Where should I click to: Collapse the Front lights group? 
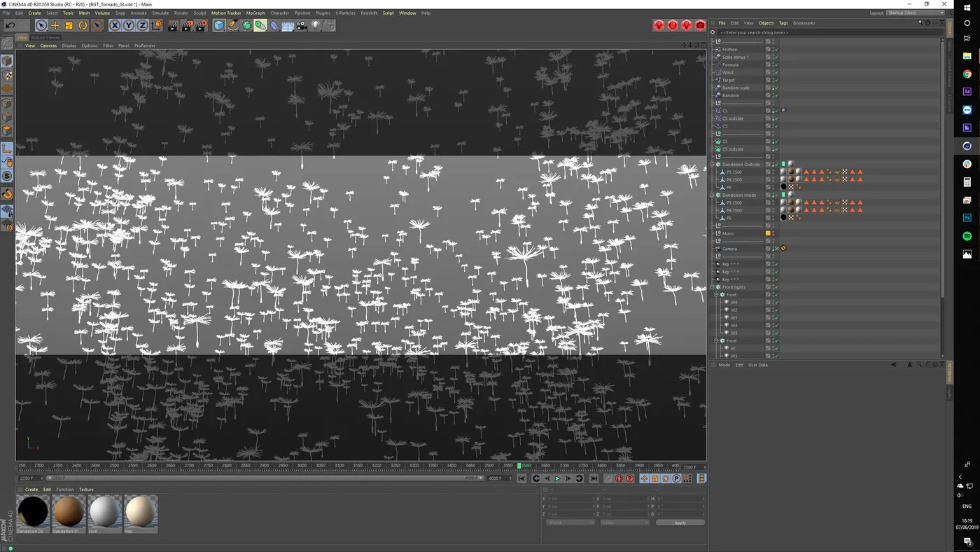tap(711, 287)
